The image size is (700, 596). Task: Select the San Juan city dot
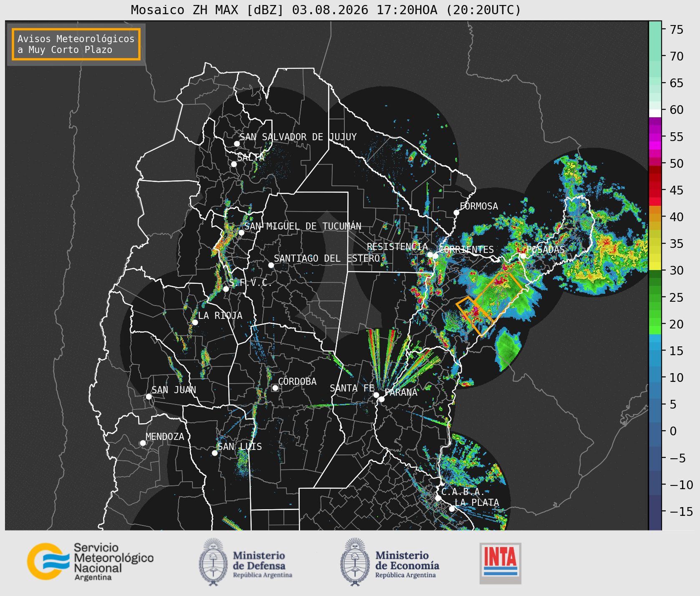[x=149, y=396]
